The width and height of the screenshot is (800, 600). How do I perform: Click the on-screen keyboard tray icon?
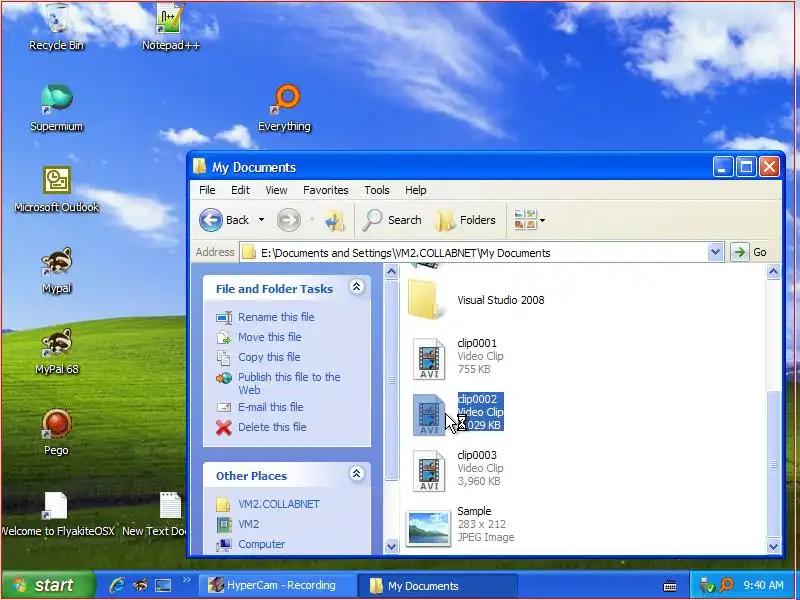[x=670, y=586]
